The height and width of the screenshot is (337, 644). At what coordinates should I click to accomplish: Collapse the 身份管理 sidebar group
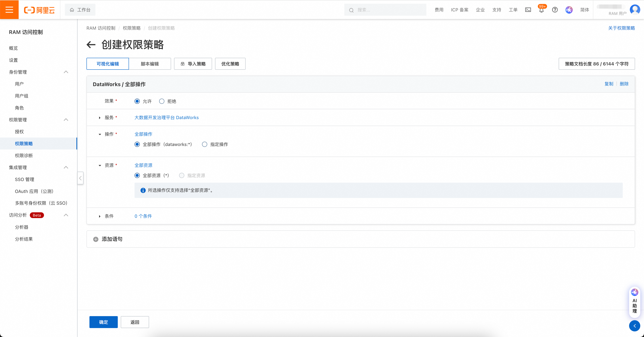[x=66, y=72]
